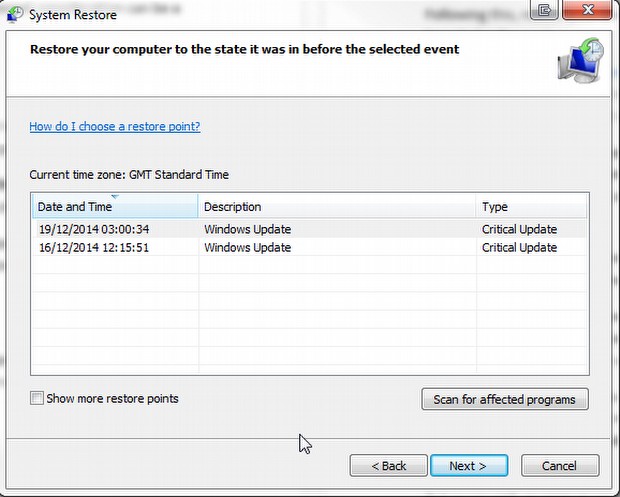Click the System Restore title bar icon

15,13
